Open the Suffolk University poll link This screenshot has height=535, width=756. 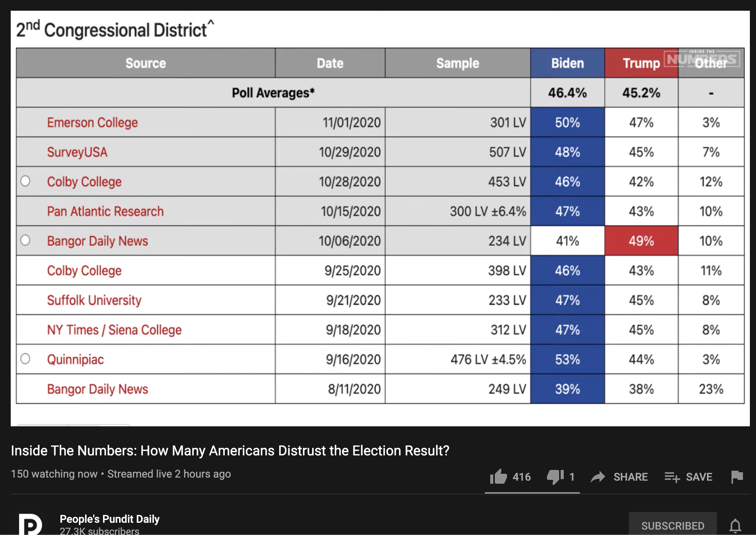(94, 300)
